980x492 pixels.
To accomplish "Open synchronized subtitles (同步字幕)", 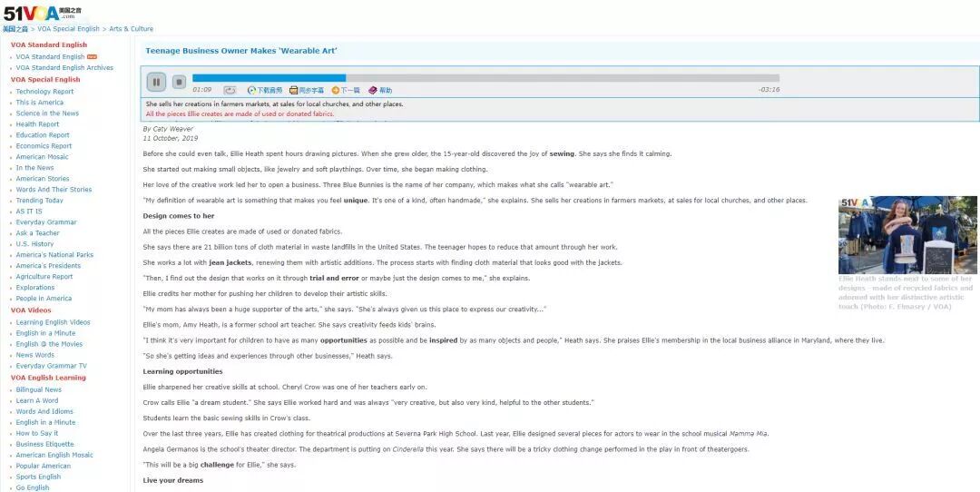I will tap(307, 91).
